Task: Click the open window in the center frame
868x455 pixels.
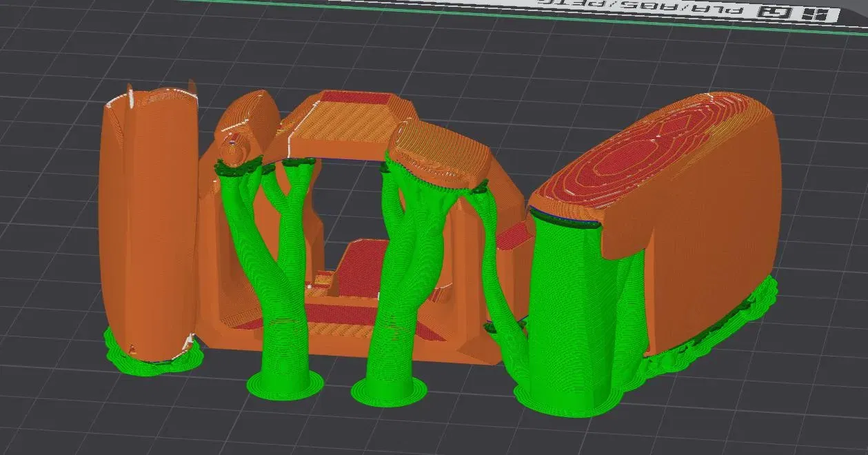Action: (349, 200)
